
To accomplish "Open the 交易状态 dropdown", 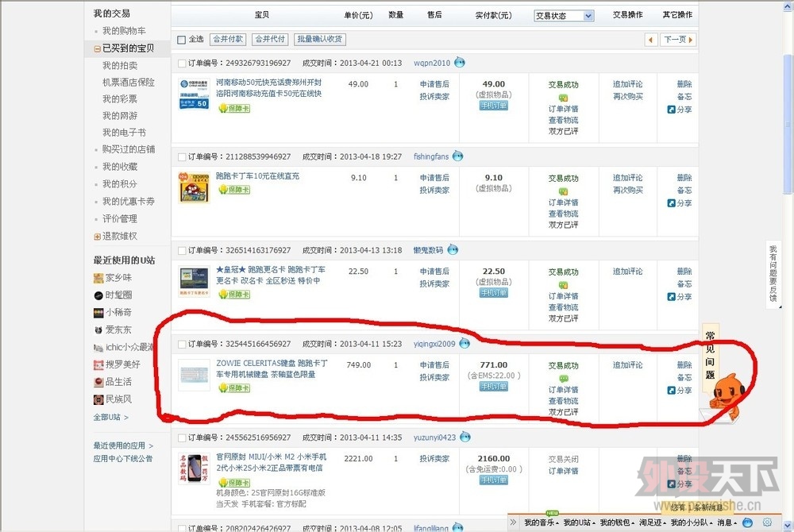I will tap(564, 16).
